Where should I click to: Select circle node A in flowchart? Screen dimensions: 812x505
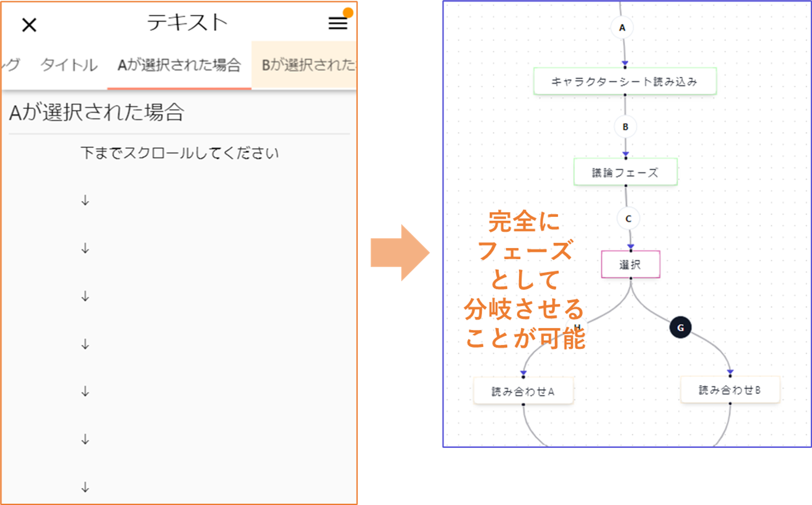click(622, 28)
